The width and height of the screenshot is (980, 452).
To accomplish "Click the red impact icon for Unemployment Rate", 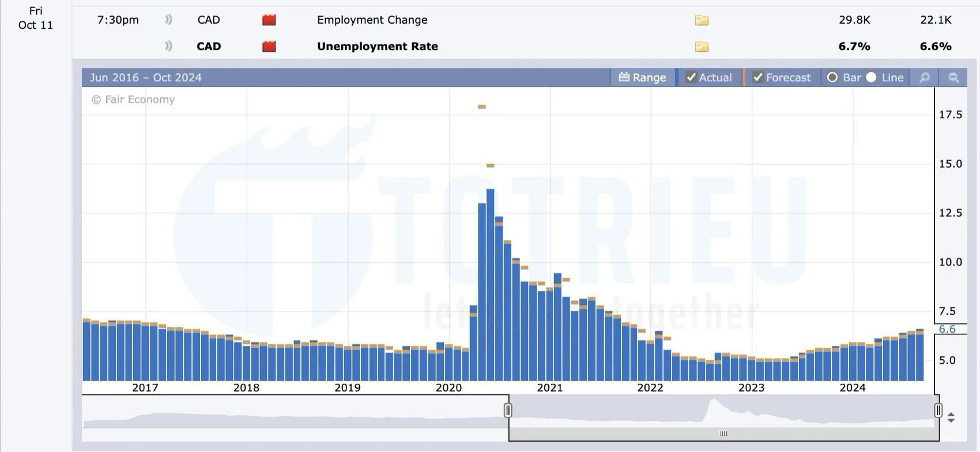I will tap(269, 47).
